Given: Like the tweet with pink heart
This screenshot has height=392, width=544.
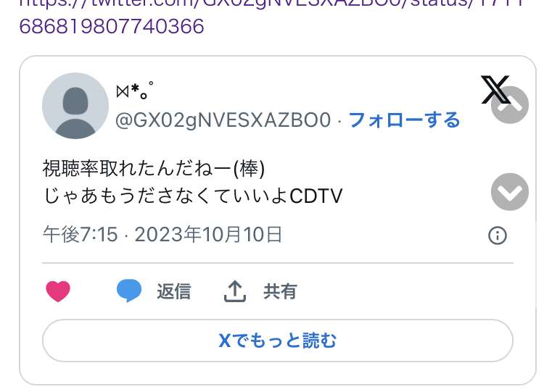Looking at the screenshot, I should [x=58, y=291].
